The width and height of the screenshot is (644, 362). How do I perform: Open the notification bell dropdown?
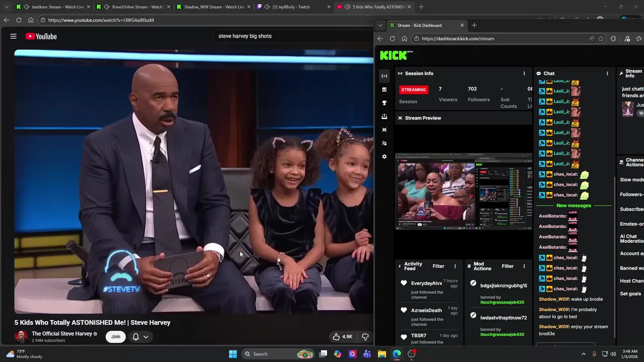(140, 337)
